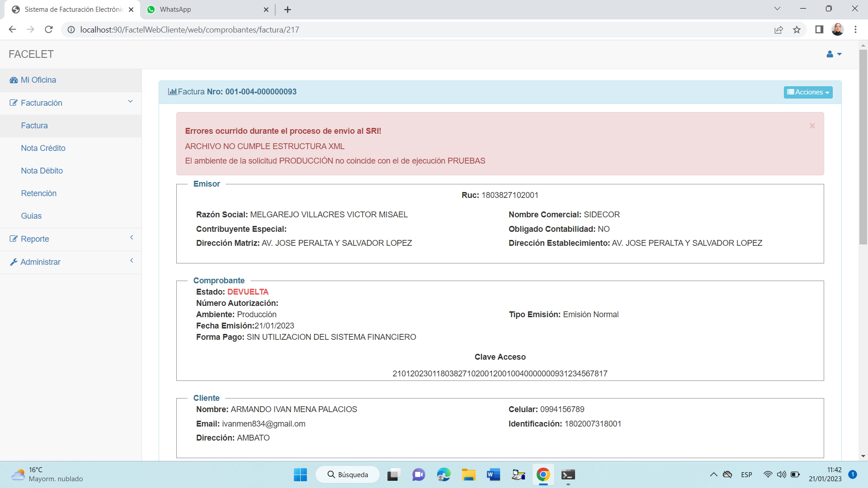The height and width of the screenshot is (488, 868).
Task: Click the Administrar wrench icon
Action: pyautogui.click(x=14, y=262)
